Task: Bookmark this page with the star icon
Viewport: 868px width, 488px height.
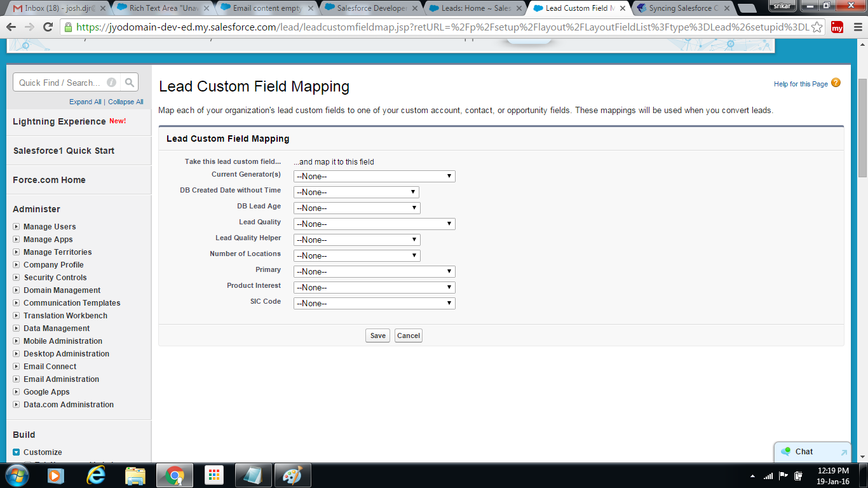Action: (818, 27)
